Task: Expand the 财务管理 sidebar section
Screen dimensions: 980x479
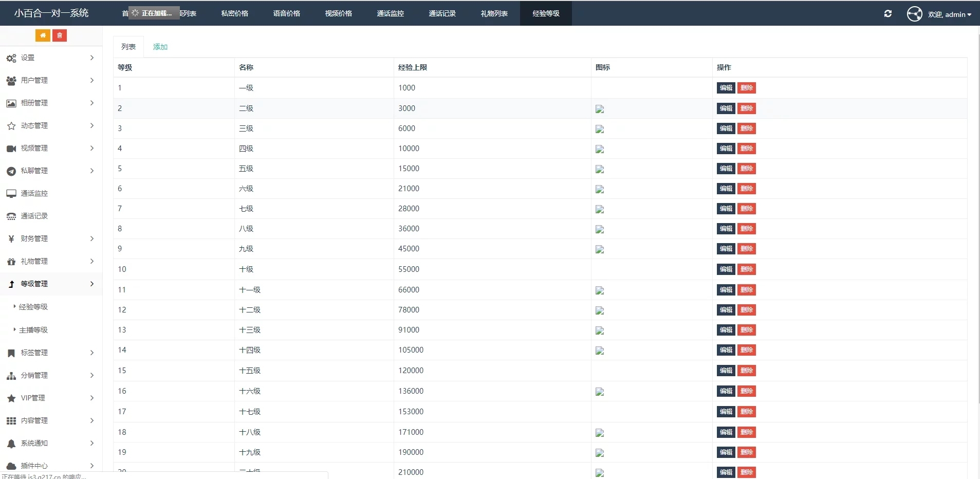Action: tap(50, 238)
